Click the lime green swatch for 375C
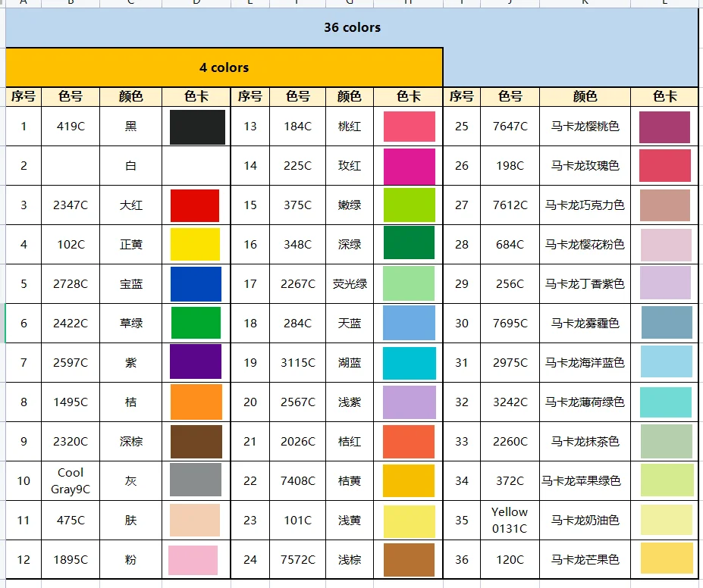 click(410, 205)
